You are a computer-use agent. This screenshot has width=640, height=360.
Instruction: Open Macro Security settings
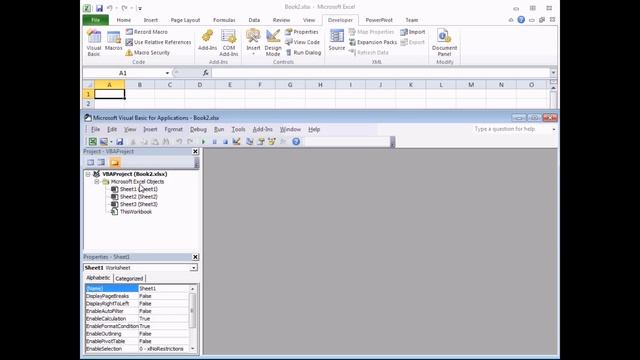147,53
